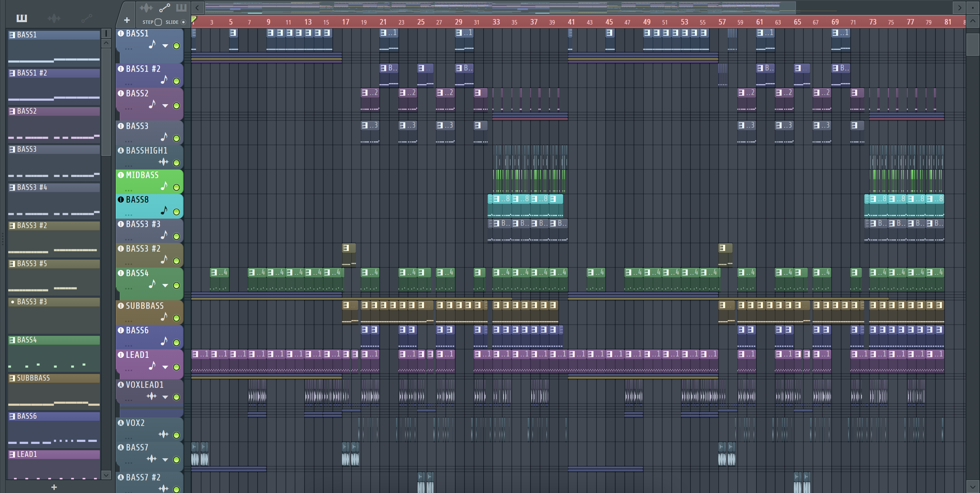Open the BASS4 track dropdown arrow
Image resolution: width=980 pixels, height=493 pixels.
(165, 286)
